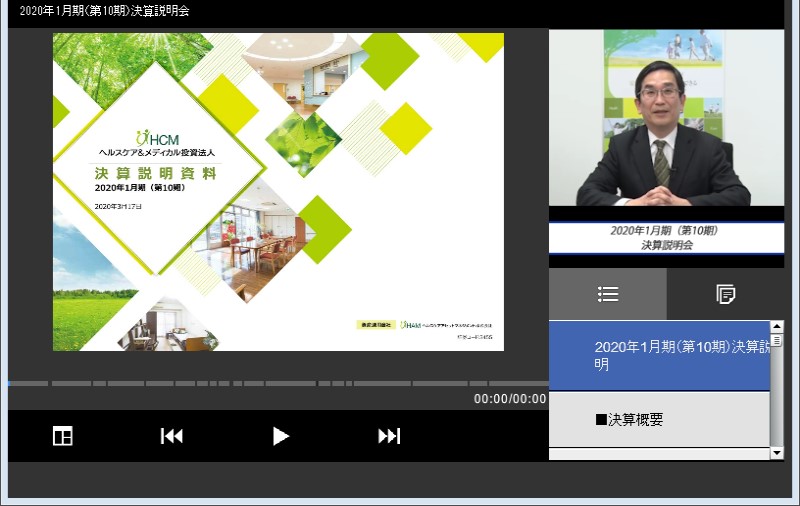Jump to the previous chapter
Screen dimensions: 800x506
pyautogui.click(x=172, y=436)
